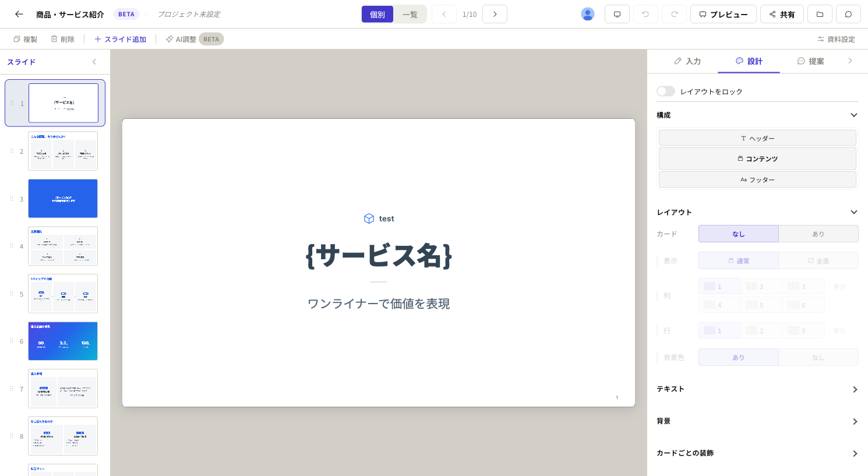Undo the last action
Viewport: 868px width, 476px height.
coord(645,14)
